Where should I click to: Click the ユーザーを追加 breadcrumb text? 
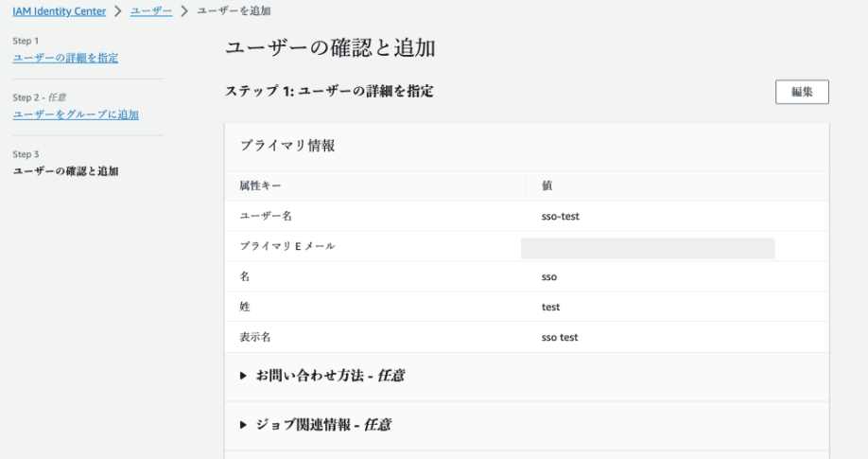click(x=233, y=9)
